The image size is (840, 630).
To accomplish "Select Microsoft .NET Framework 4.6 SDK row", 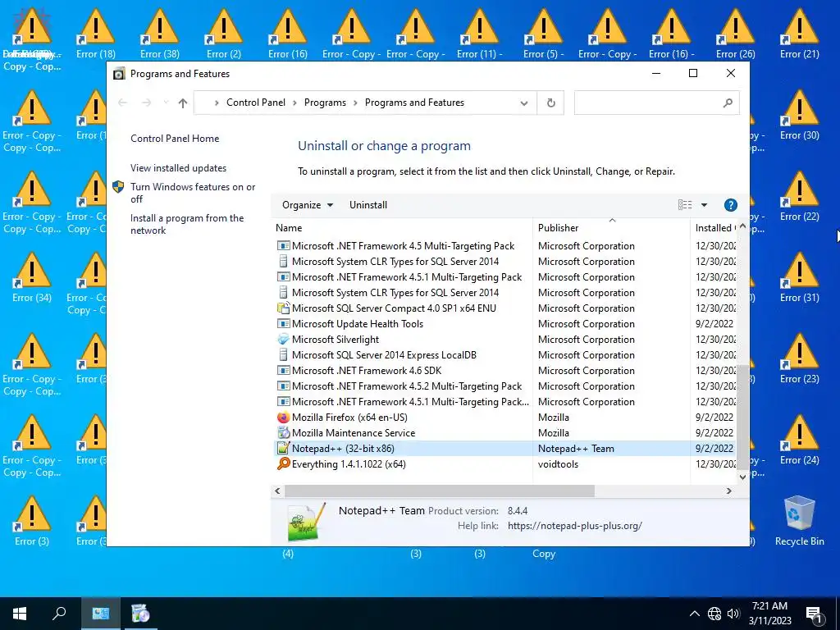I will (x=504, y=371).
